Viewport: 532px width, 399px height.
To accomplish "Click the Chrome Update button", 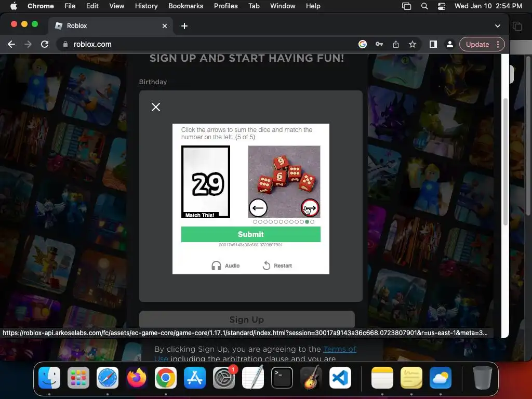I will tap(477, 45).
